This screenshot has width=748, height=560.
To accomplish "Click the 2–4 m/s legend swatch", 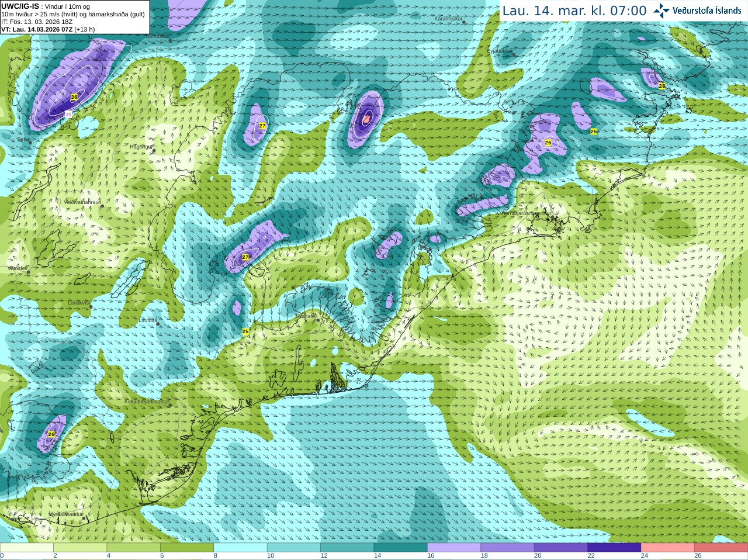I will (80, 548).
